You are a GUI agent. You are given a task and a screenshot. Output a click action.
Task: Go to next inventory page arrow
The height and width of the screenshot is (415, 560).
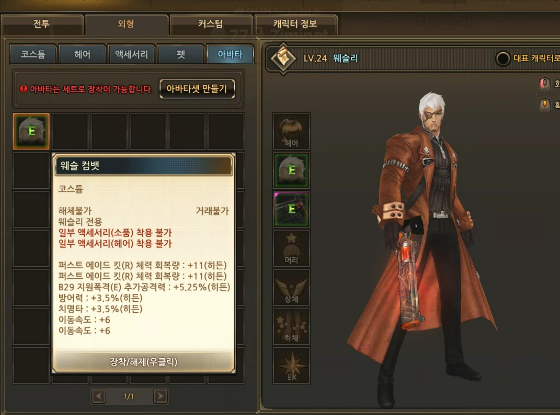coord(160,396)
